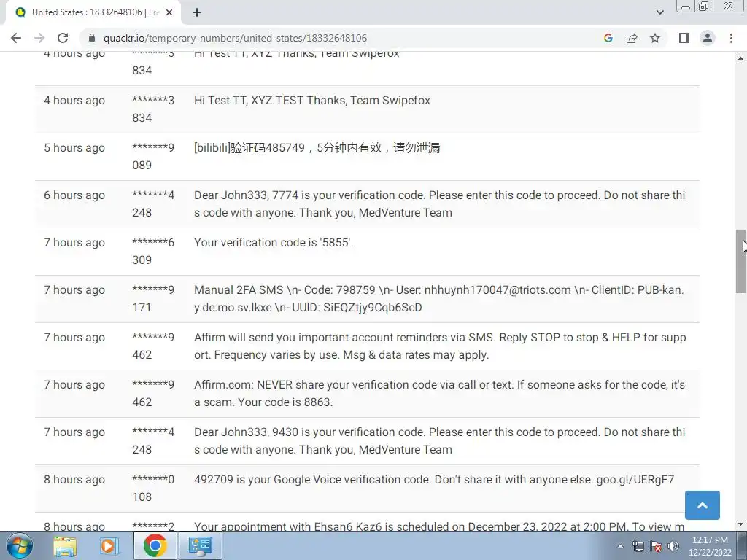
Task: Open the control panel taskbar item
Action: click(x=200, y=545)
